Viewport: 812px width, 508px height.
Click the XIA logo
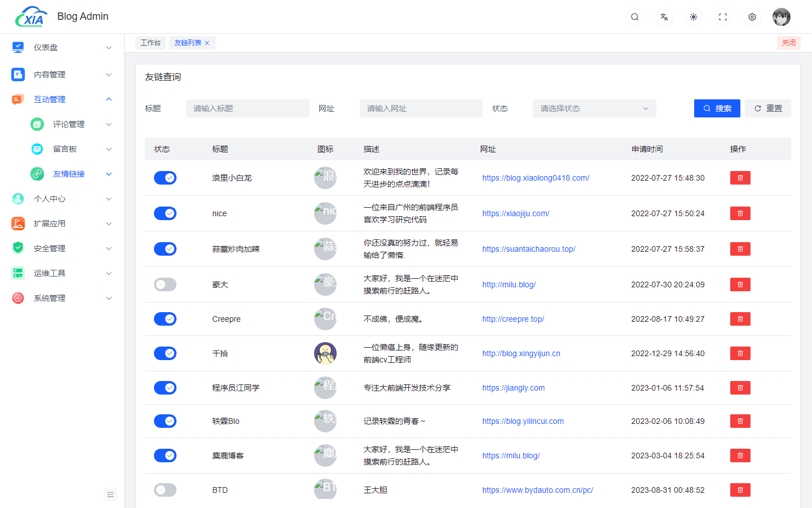click(32, 17)
